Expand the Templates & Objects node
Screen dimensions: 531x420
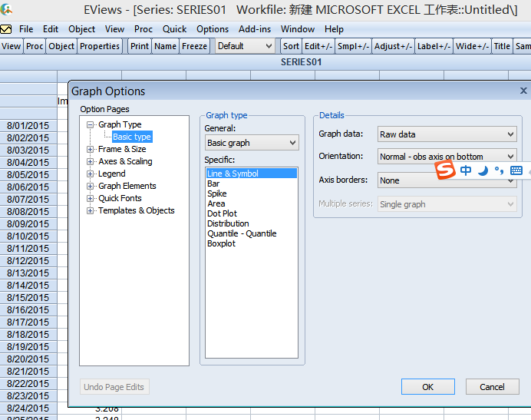[90, 211]
